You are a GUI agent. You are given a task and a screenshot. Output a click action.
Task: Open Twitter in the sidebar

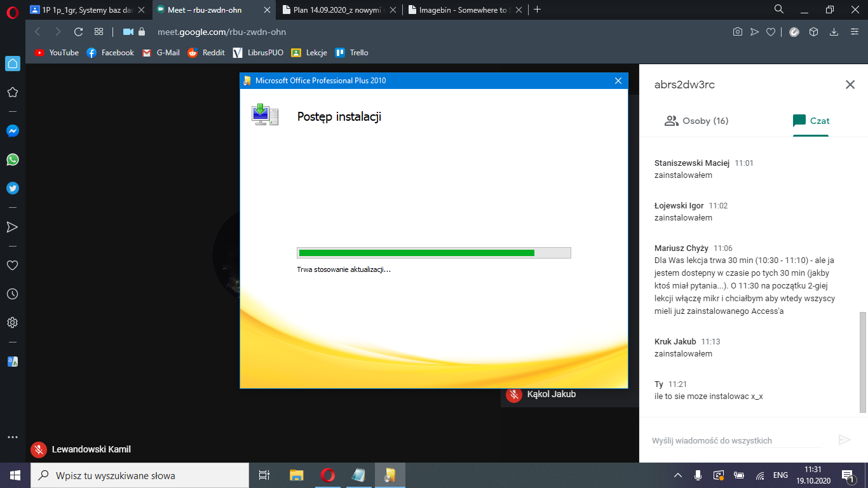tap(13, 188)
